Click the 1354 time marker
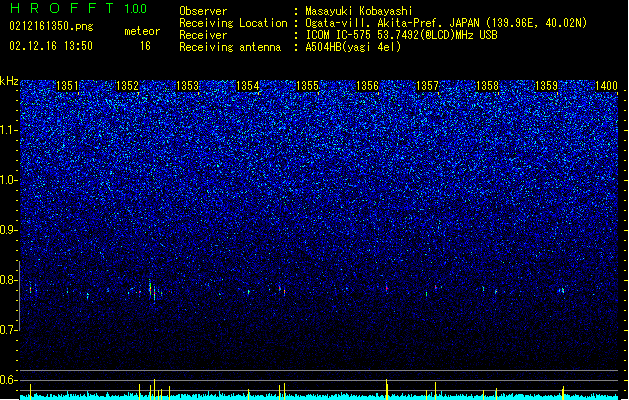This screenshot has width=629, height=400. tap(248, 86)
